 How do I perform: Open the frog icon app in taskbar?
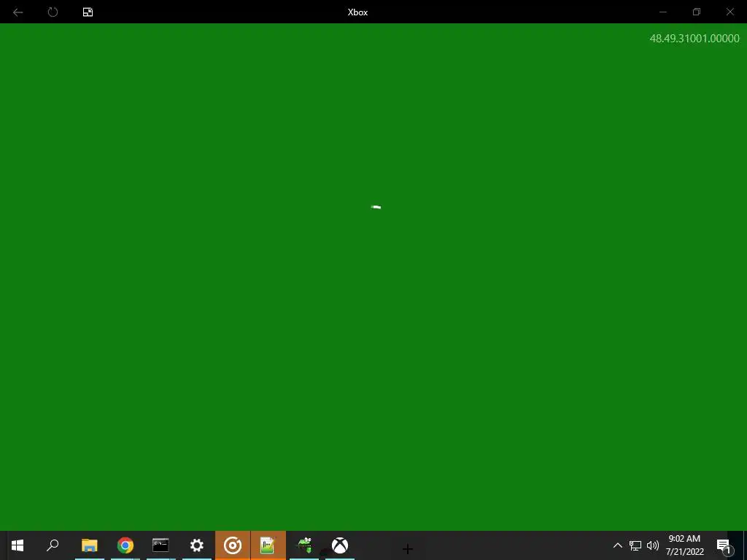(x=304, y=545)
